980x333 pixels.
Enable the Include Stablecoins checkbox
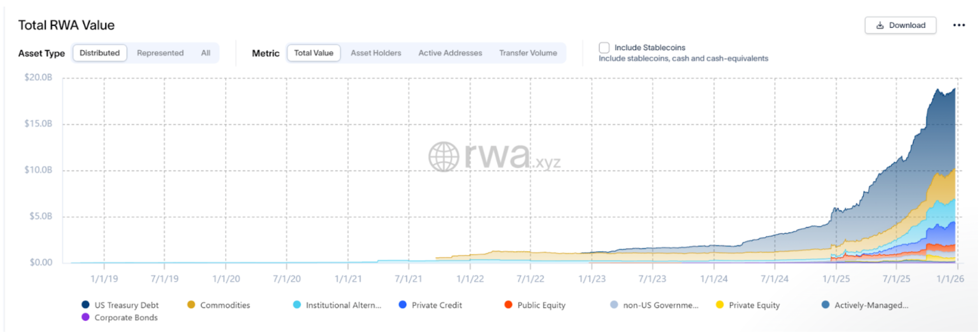[x=604, y=48]
